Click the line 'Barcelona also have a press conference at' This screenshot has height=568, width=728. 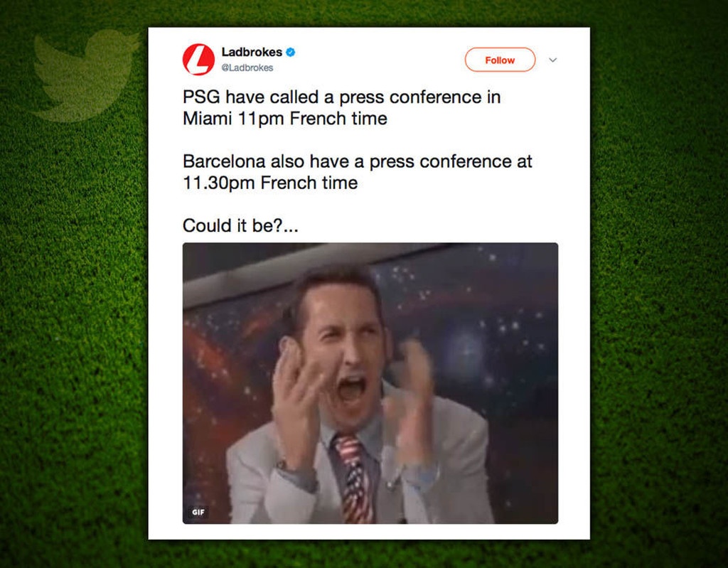[x=357, y=161]
